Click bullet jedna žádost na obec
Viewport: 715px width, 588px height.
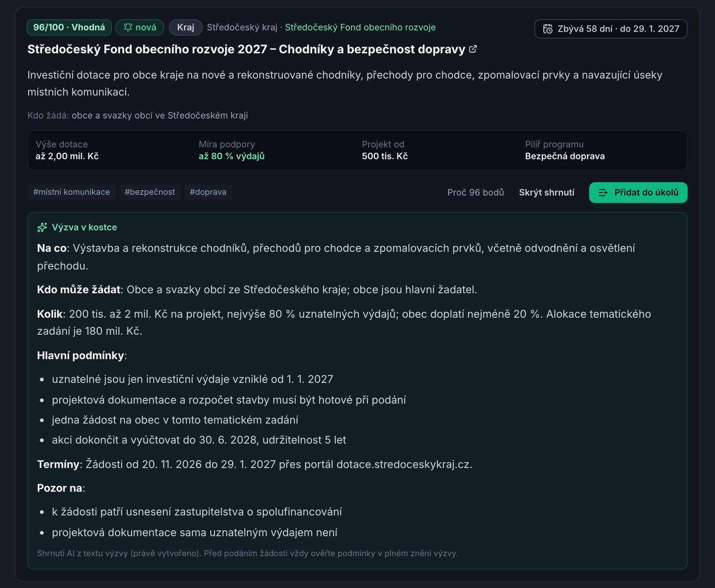(x=175, y=420)
